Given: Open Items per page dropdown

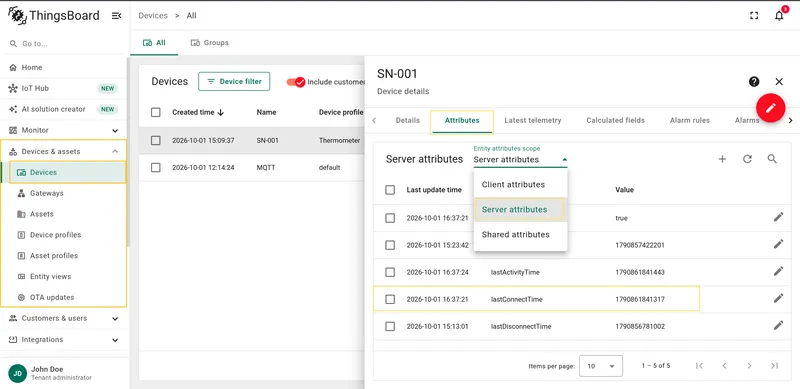Looking at the screenshot, I should click(x=601, y=366).
